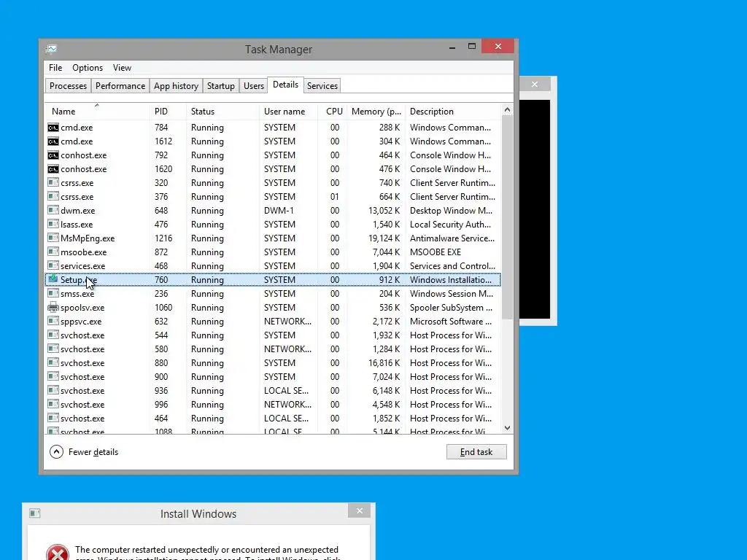Click the Install Windows dialog title icon
This screenshot has height=560, width=747.
coord(35,513)
